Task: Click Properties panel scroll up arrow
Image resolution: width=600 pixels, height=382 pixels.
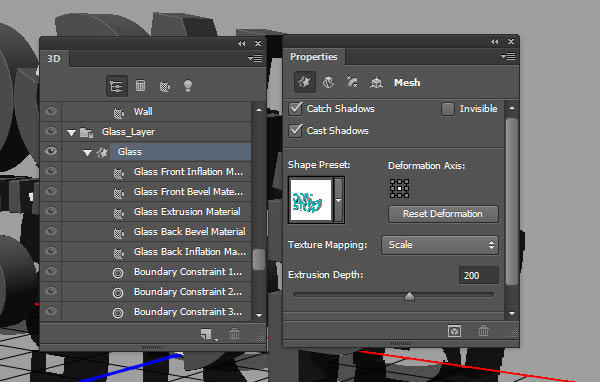Action: click(x=512, y=108)
